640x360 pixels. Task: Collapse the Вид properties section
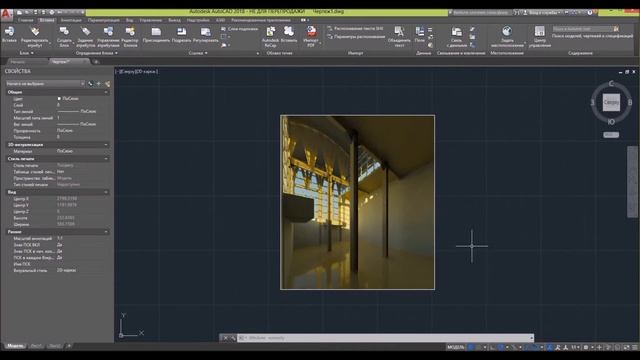coord(106,192)
